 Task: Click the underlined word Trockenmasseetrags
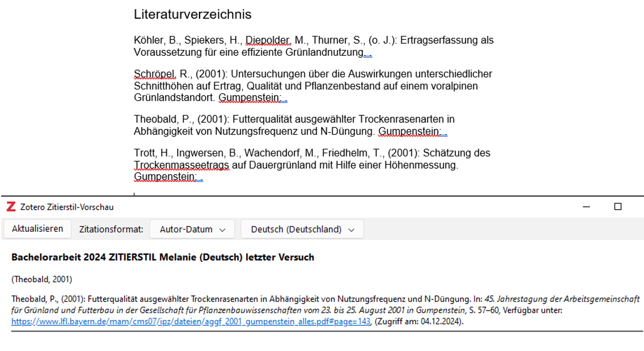coord(181,165)
